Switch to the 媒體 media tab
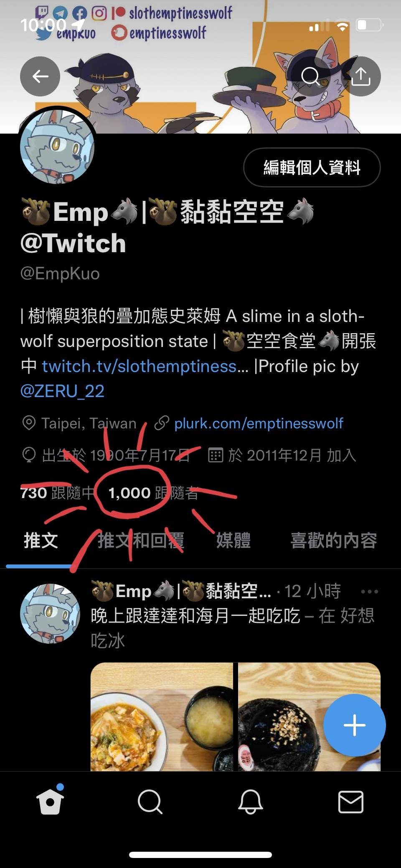This screenshot has width=401, height=868. [233, 540]
